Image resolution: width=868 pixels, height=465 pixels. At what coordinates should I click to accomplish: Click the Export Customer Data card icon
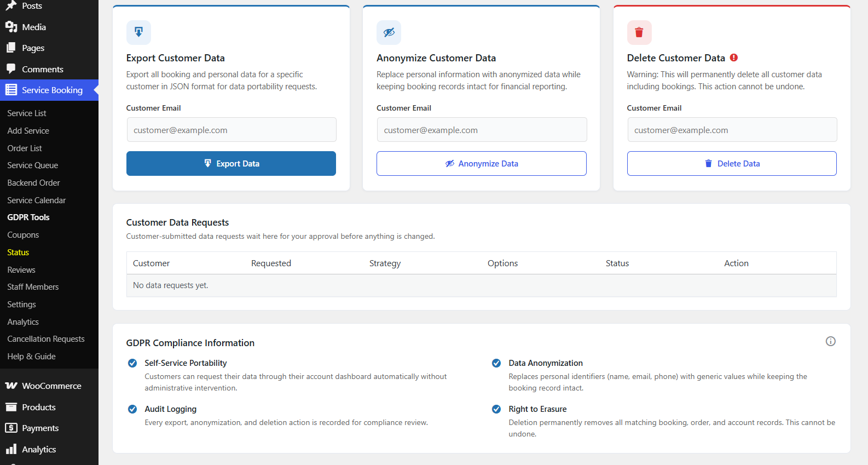pyautogui.click(x=138, y=32)
